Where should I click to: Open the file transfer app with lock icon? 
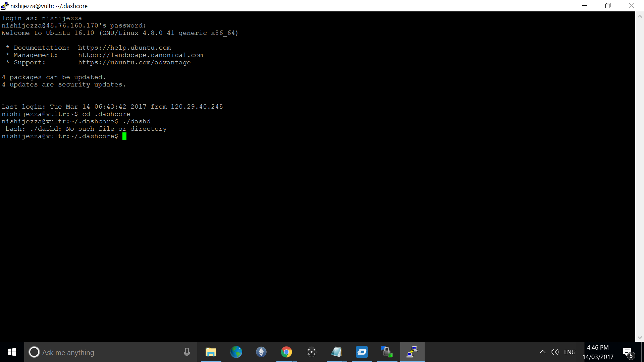tap(387, 352)
